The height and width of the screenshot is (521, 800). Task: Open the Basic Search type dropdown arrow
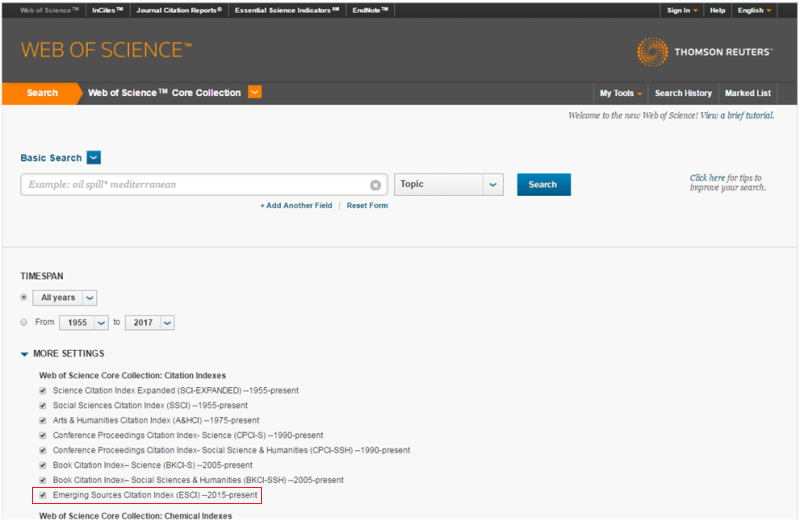click(x=94, y=158)
